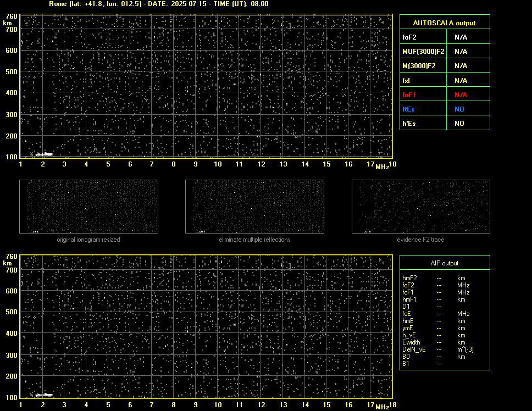
Task: Click the 'original ionogram resized' caption
Action: (x=88, y=240)
